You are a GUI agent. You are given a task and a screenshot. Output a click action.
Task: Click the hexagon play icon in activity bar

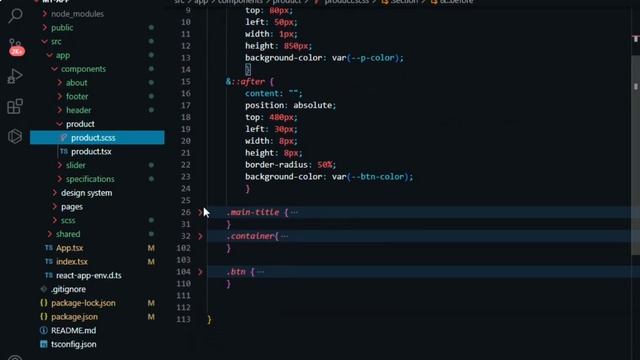[15, 136]
